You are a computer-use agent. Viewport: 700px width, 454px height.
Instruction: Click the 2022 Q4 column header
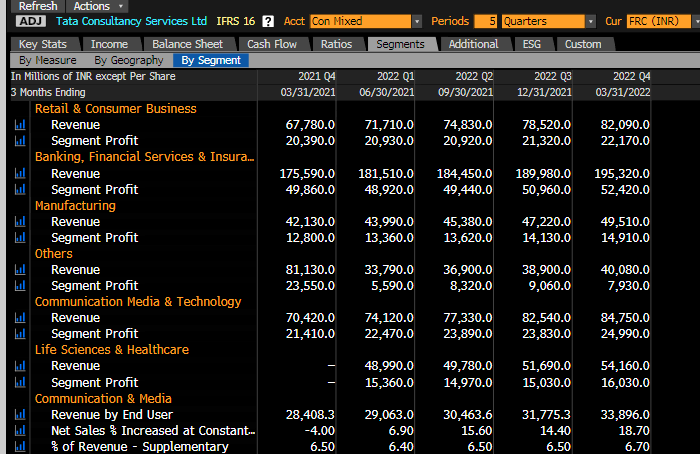tap(631, 76)
